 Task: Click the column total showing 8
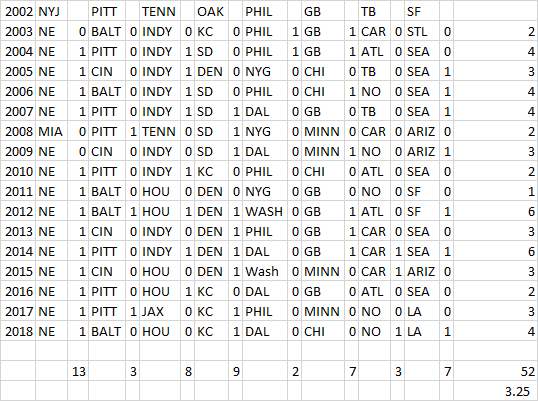tap(188, 371)
